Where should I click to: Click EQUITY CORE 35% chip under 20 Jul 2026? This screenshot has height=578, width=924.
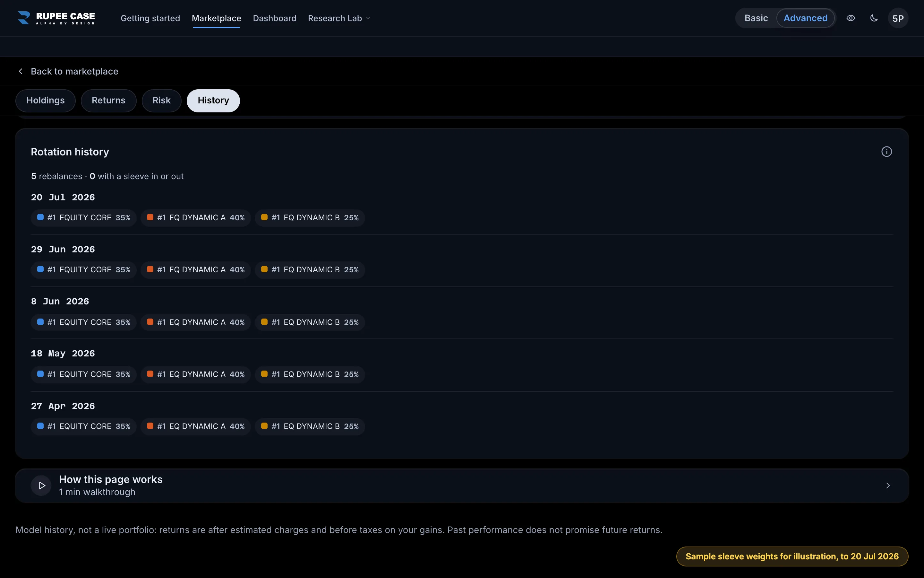(84, 218)
